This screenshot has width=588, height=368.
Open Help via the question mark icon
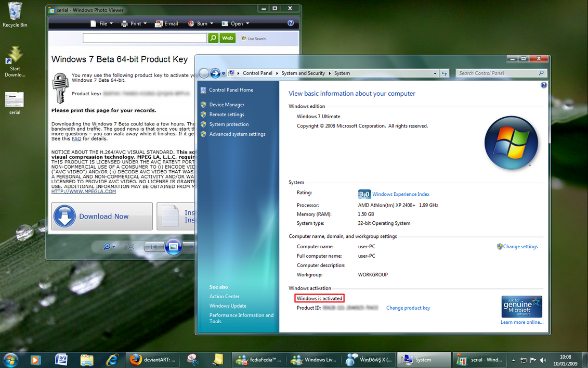[291, 23]
